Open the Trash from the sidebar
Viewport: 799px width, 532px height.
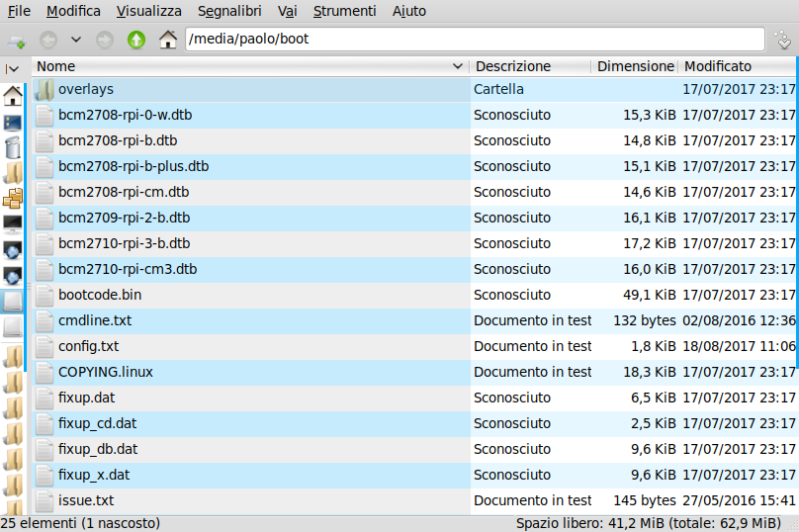(x=12, y=147)
